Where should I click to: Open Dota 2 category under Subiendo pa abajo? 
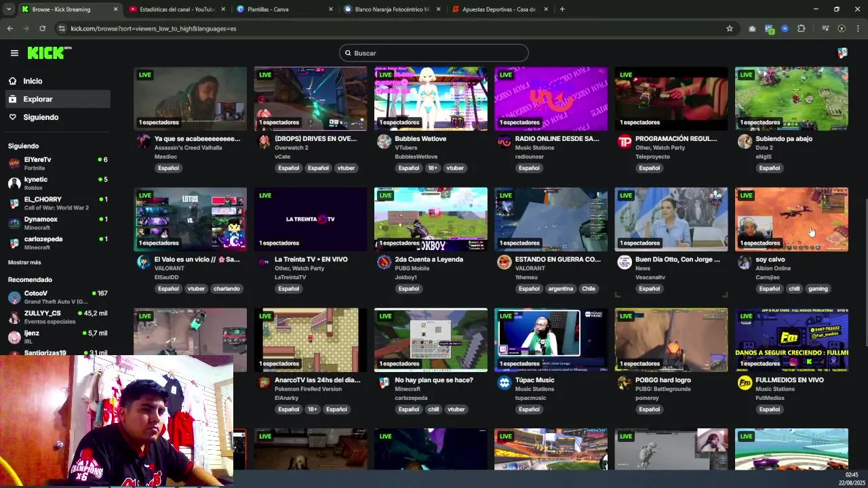click(x=764, y=148)
